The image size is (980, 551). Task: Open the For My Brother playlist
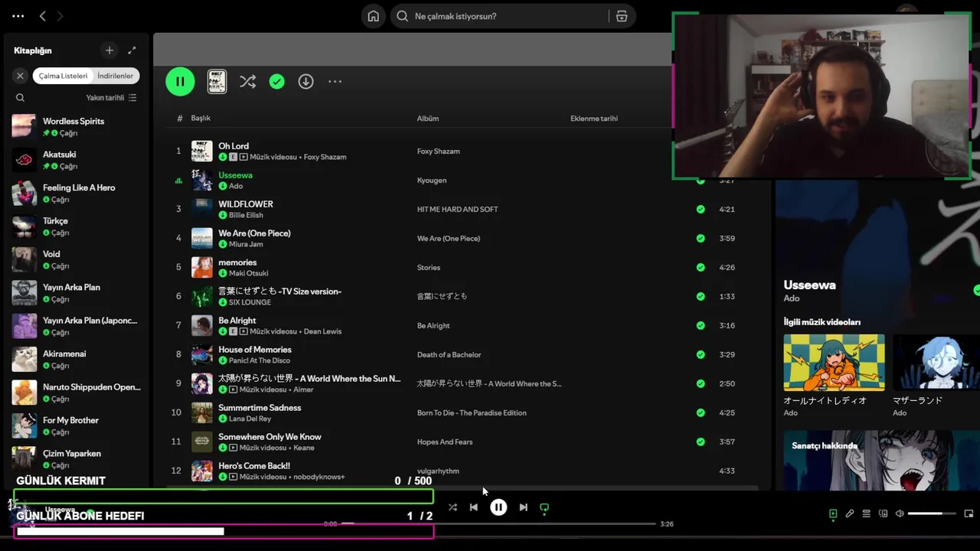tap(77, 425)
